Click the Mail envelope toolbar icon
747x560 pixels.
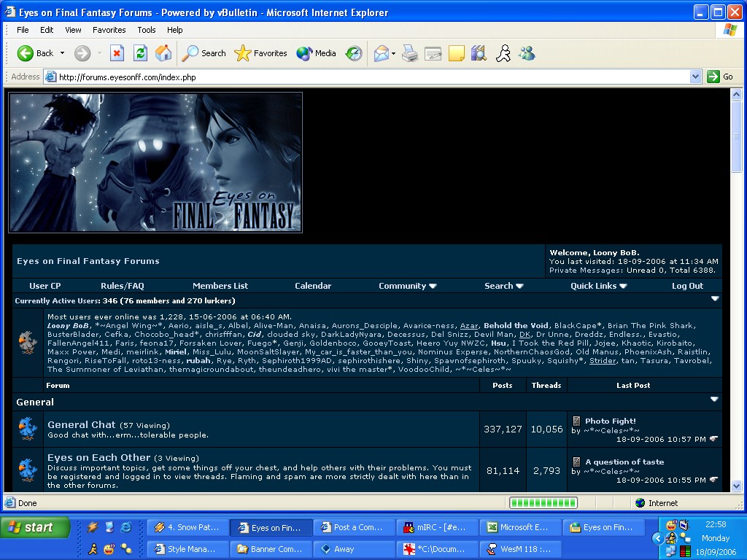(x=381, y=53)
